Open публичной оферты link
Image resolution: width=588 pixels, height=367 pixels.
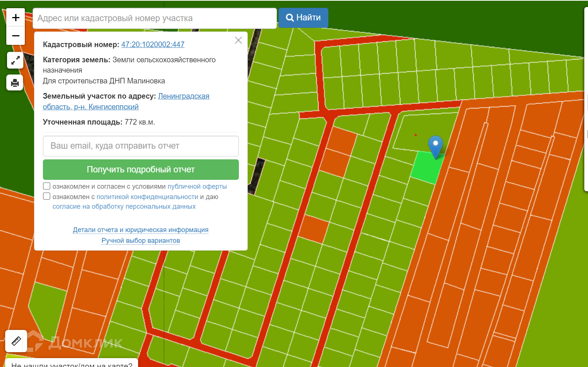[197, 186]
